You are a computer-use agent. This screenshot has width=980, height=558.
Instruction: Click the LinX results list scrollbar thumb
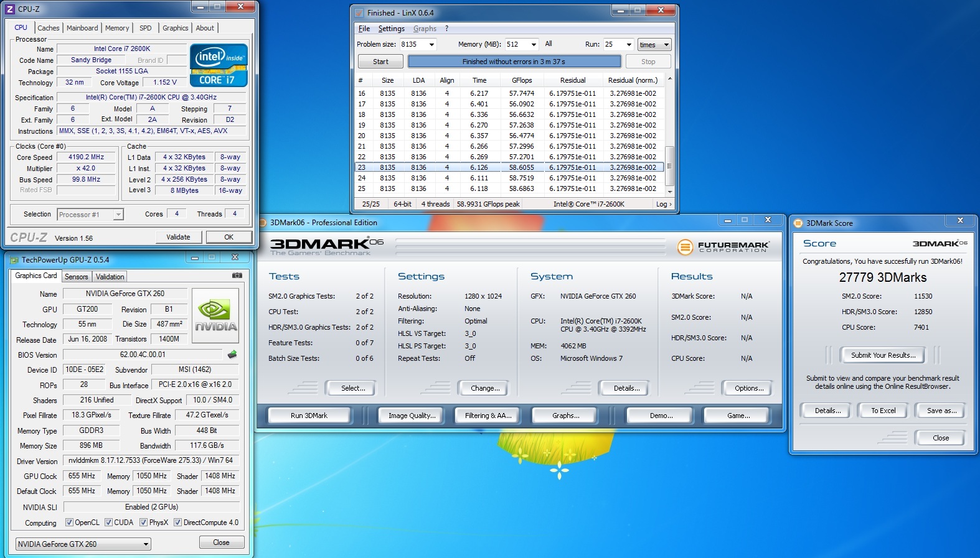[669, 166]
